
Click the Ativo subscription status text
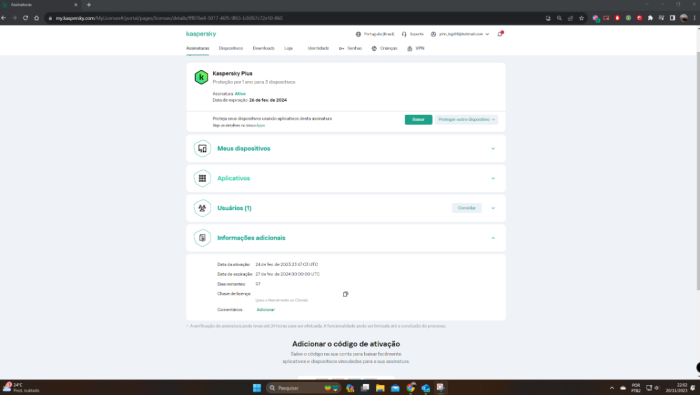(240, 94)
